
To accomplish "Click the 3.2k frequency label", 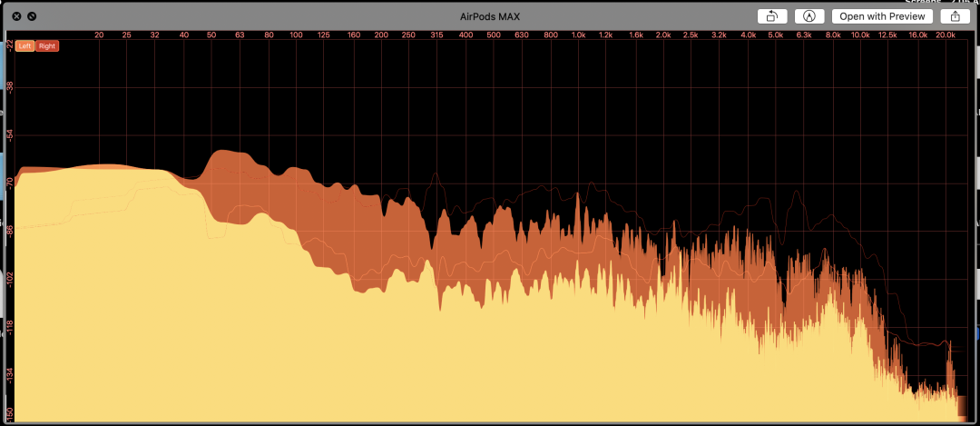I will 720,35.
